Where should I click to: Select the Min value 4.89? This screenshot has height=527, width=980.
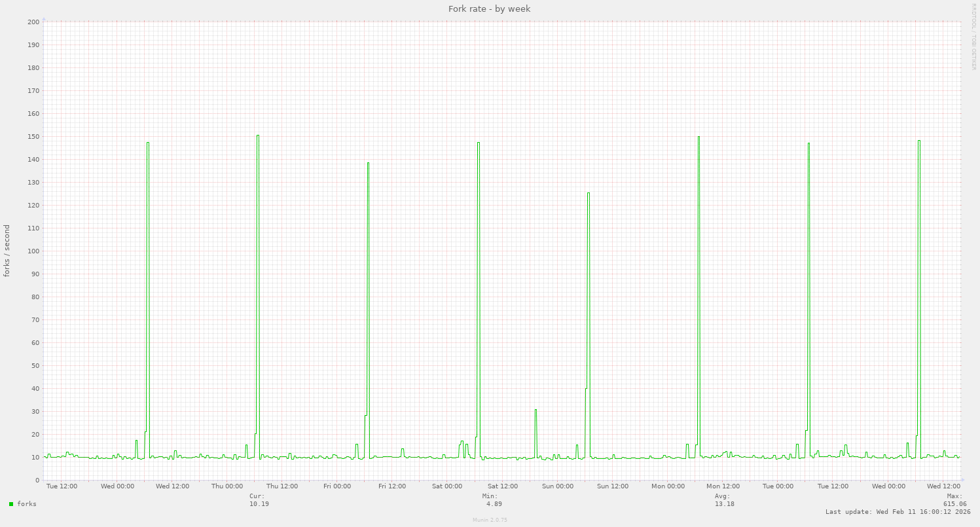(494, 504)
